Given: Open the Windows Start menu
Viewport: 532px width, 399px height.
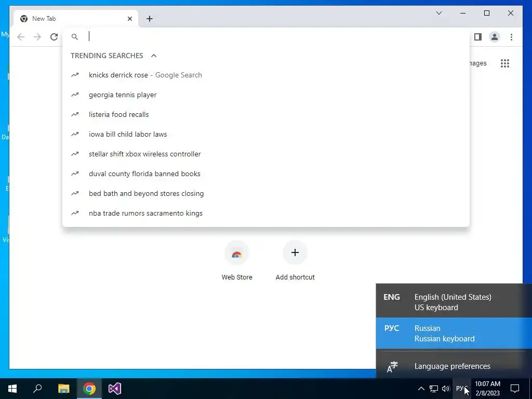Looking at the screenshot, I should (x=12, y=389).
